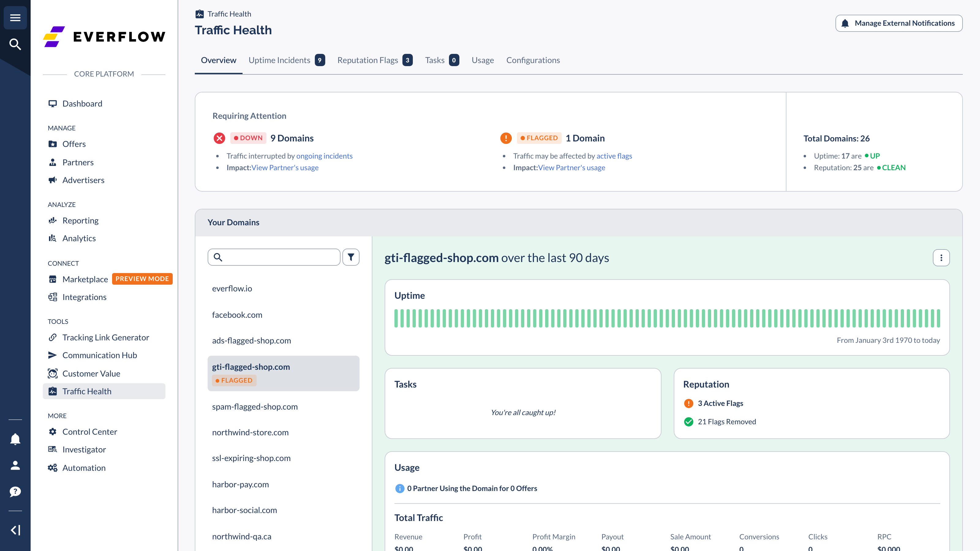Follow the active flags link
This screenshot has width=980, height=551.
[x=614, y=156]
